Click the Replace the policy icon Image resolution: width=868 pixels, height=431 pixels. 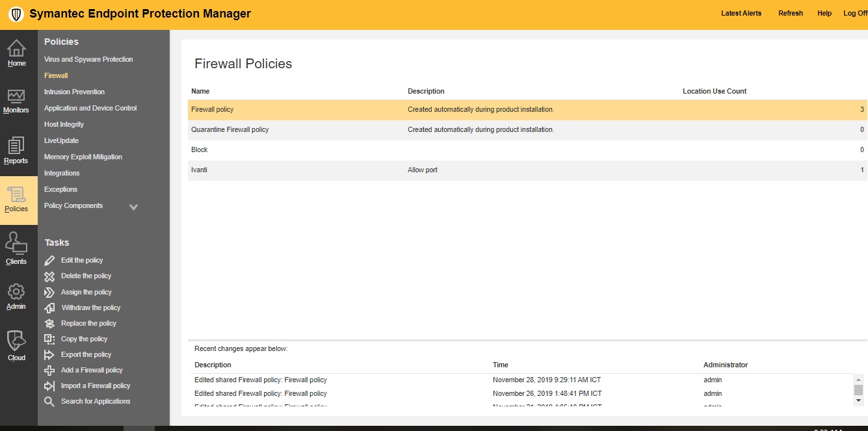pos(49,324)
